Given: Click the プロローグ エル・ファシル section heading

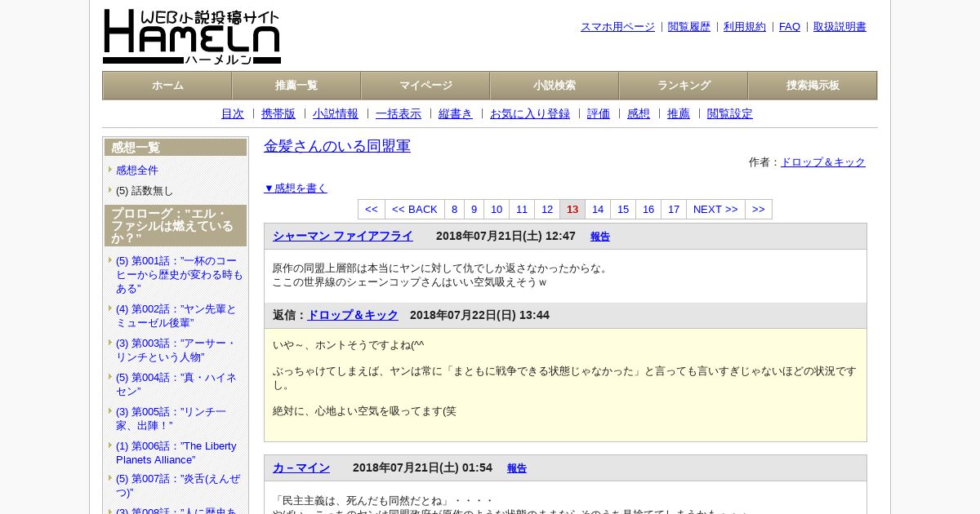Looking at the screenshot, I should 176,226.
